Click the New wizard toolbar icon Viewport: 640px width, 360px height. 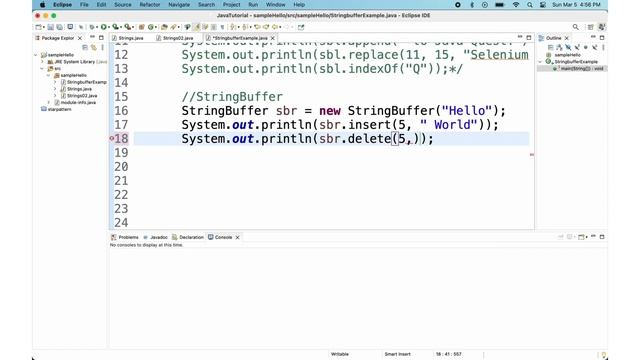tap(38, 27)
